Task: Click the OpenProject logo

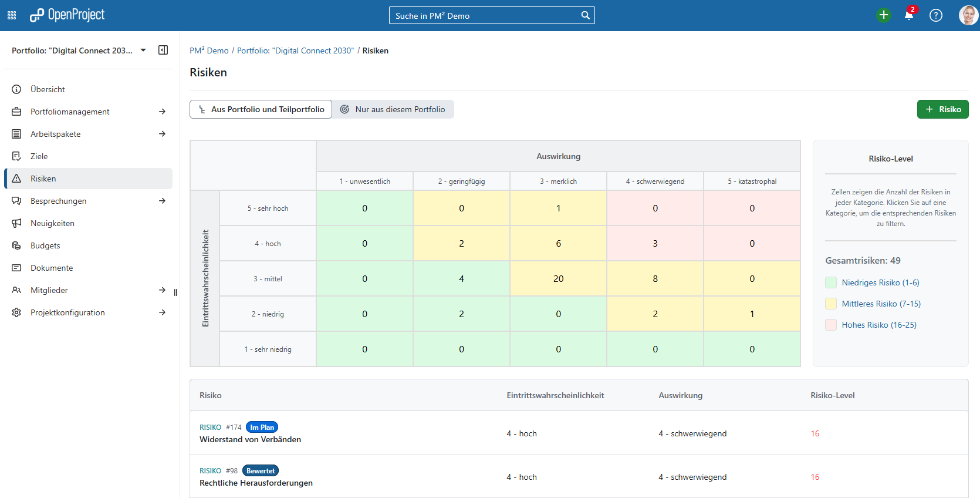Action: coord(67,15)
